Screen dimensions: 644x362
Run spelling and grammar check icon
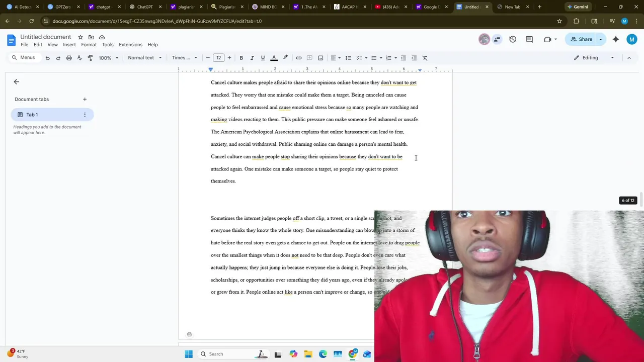pyautogui.click(x=79, y=58)
